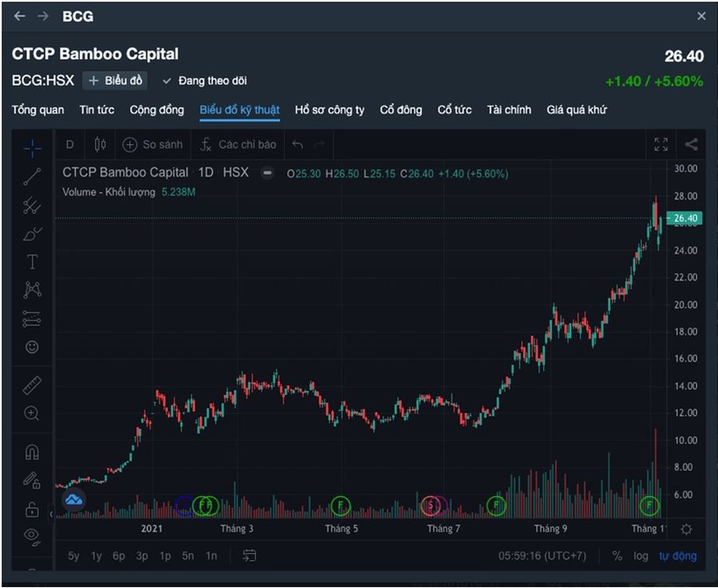Screen dimensions: 718x588
Task: Open the Cộng đồng tab
Action: tap(156, 110)
